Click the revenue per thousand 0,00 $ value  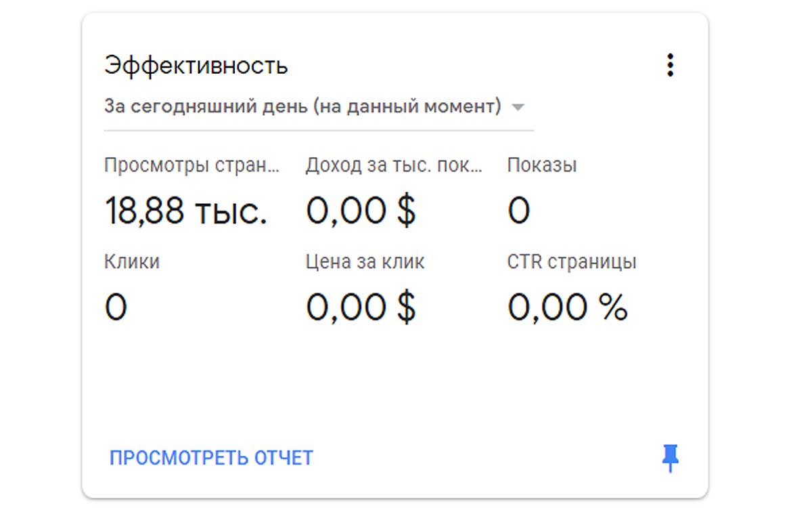pos(361,211)
